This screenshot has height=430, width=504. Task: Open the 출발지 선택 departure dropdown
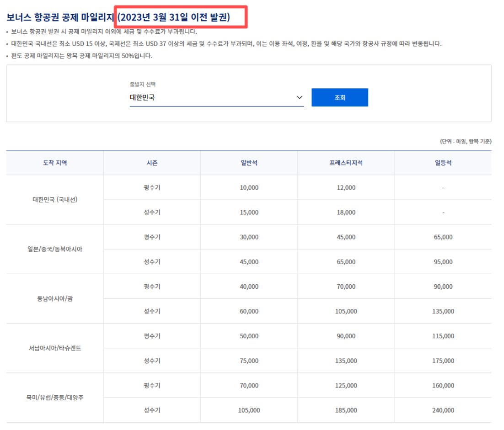(215, 97)
